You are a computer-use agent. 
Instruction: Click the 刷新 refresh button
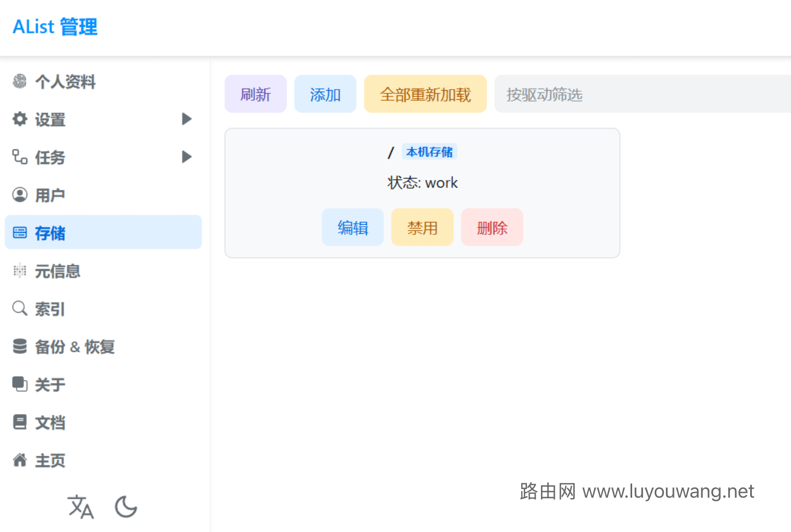pos(255,94)
